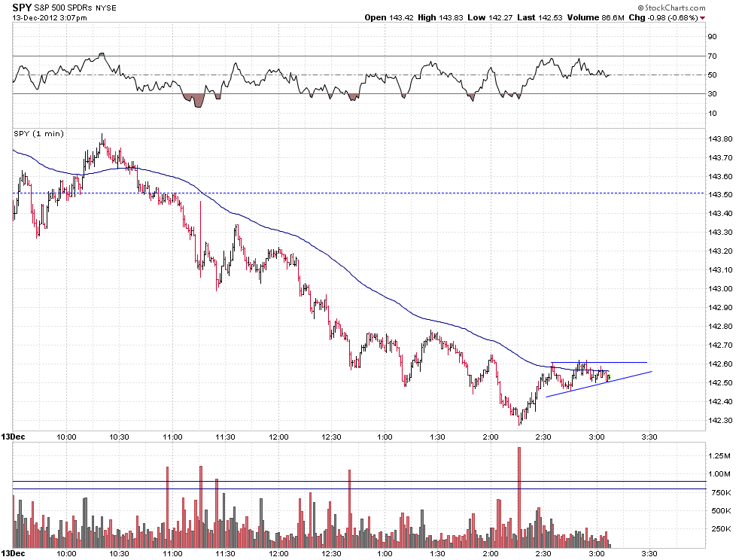Click the 143.00 price axis label
The height and width of the screenshot is (560, 745).
pos(720,288)
